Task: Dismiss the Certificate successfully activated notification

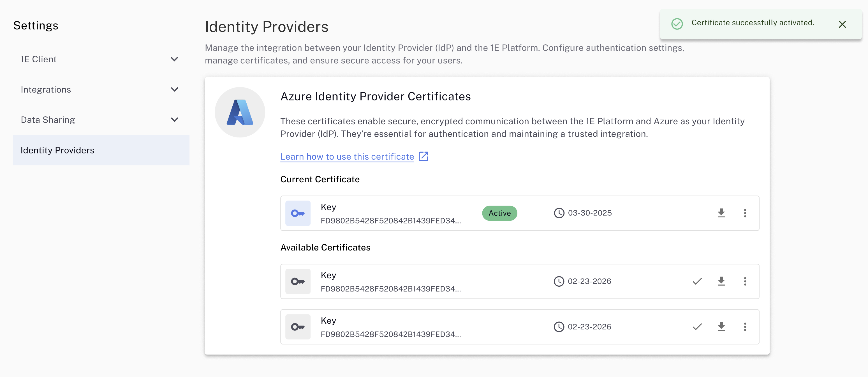Action: tap(842, 24)
